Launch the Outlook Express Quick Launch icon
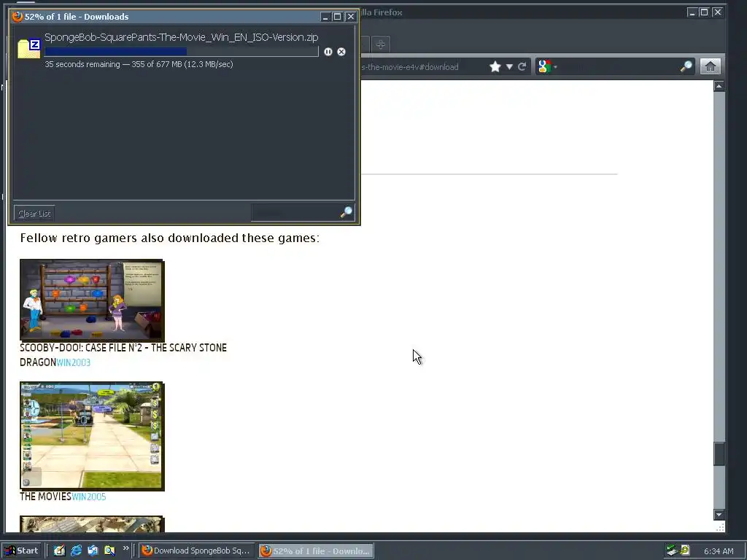The image size is (747, 560). point(93,551)
